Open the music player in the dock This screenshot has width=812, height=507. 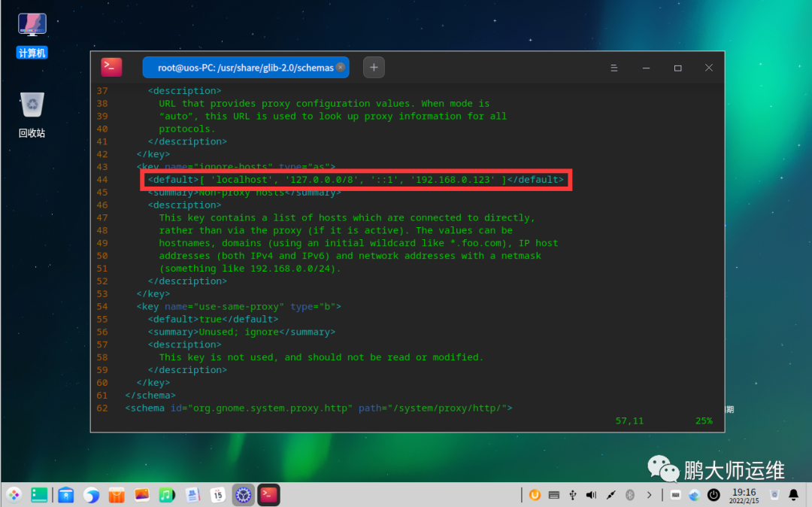tap(167, 495)
